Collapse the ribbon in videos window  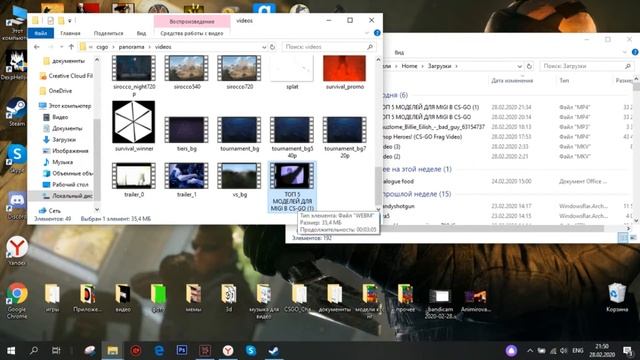367,33
